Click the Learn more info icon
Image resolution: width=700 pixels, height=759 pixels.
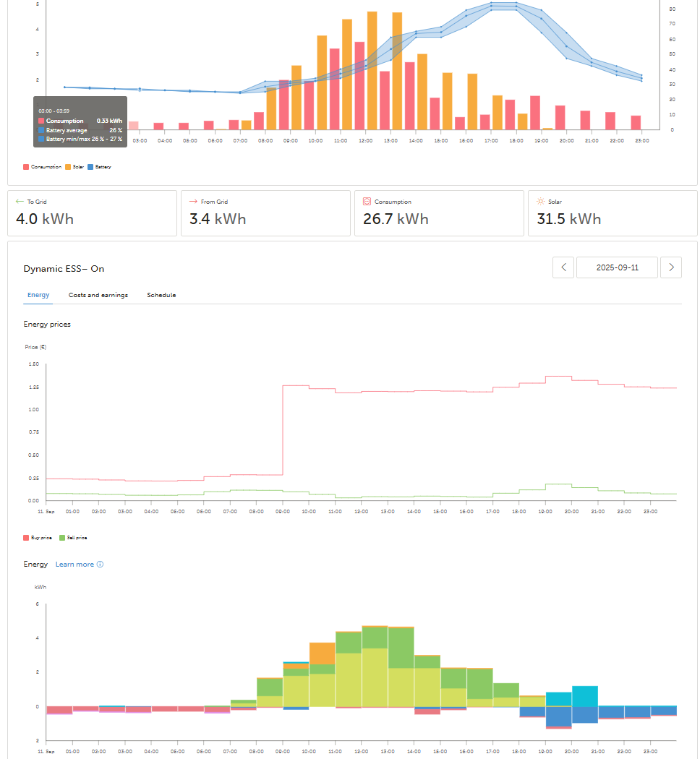pyautogui.click(x=101, y=565)
